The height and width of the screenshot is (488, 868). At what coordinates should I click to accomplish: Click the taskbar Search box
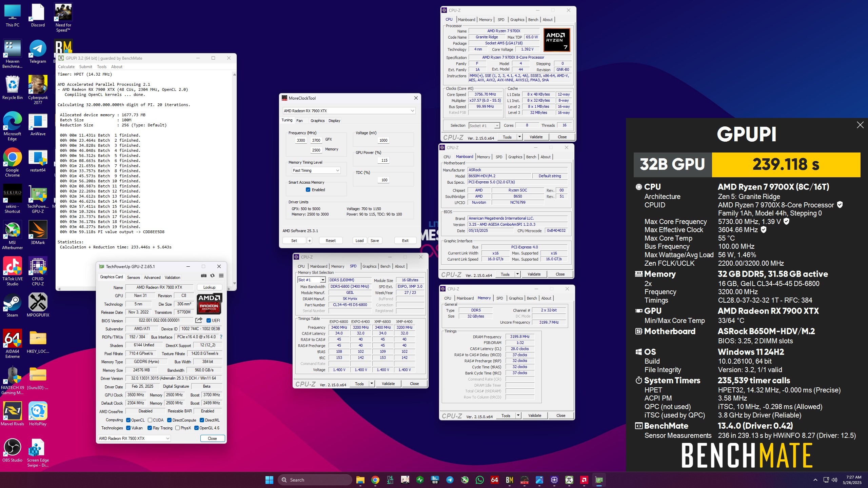(315, 480)
